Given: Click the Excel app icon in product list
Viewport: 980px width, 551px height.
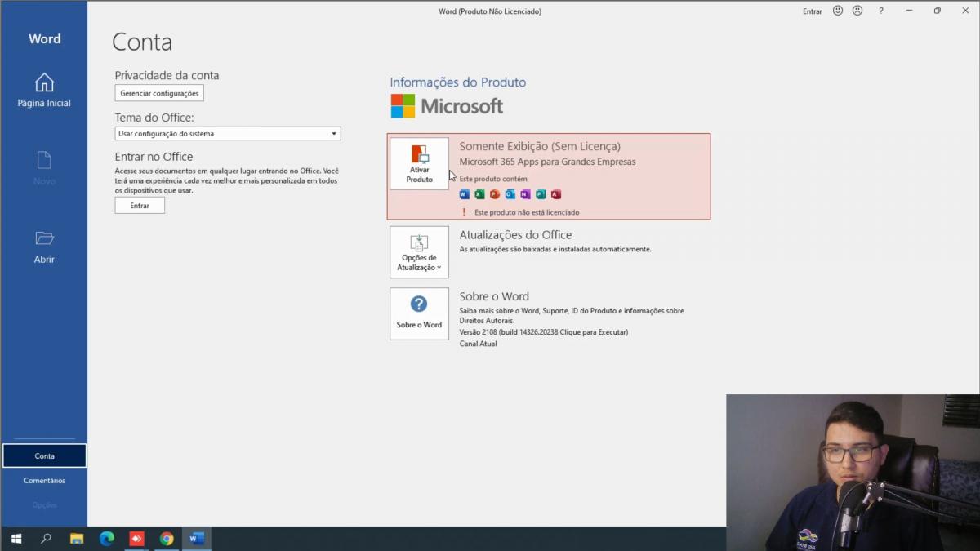Looking at the screenshot, I should tap(480, 194).
